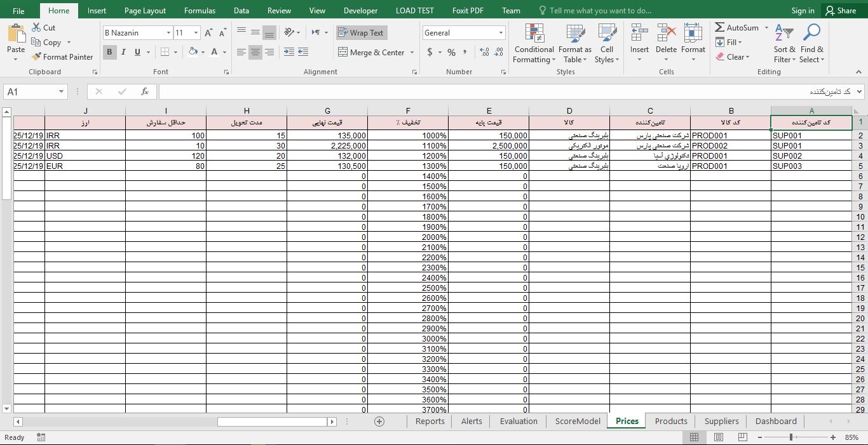The height and width of the screenshot is (445, 868).
Task: Toggle Wrap Text for the cell
Action: click(361, 32)
